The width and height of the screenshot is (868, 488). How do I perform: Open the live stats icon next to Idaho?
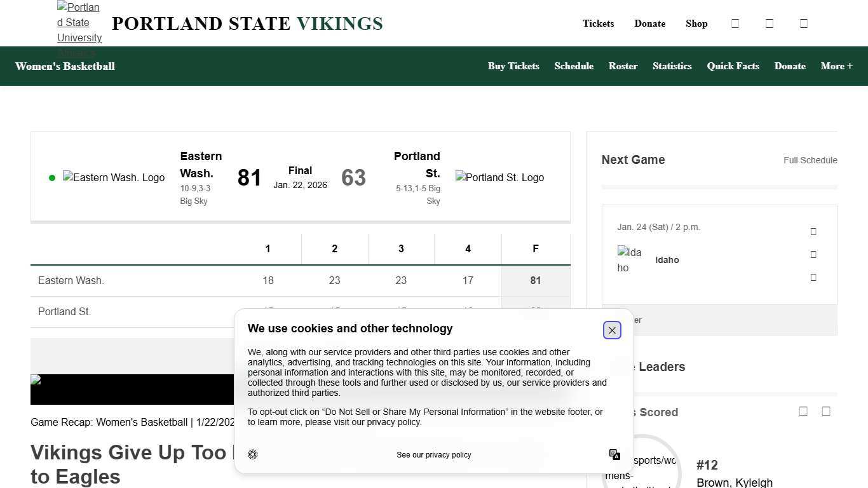tap(813, 254)
